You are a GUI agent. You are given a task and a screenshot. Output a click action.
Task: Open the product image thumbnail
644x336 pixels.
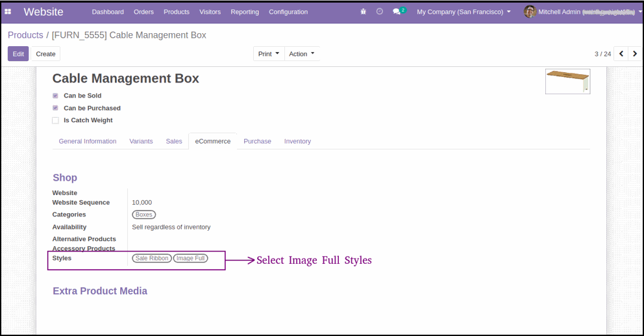point(567,81)
